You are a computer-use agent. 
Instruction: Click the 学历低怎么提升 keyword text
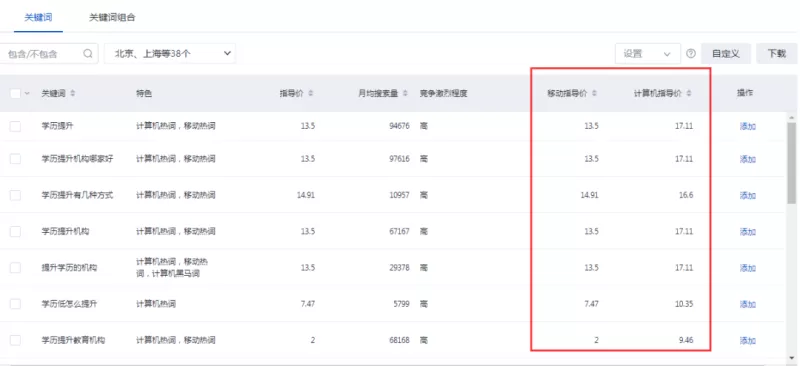(69, 304)
